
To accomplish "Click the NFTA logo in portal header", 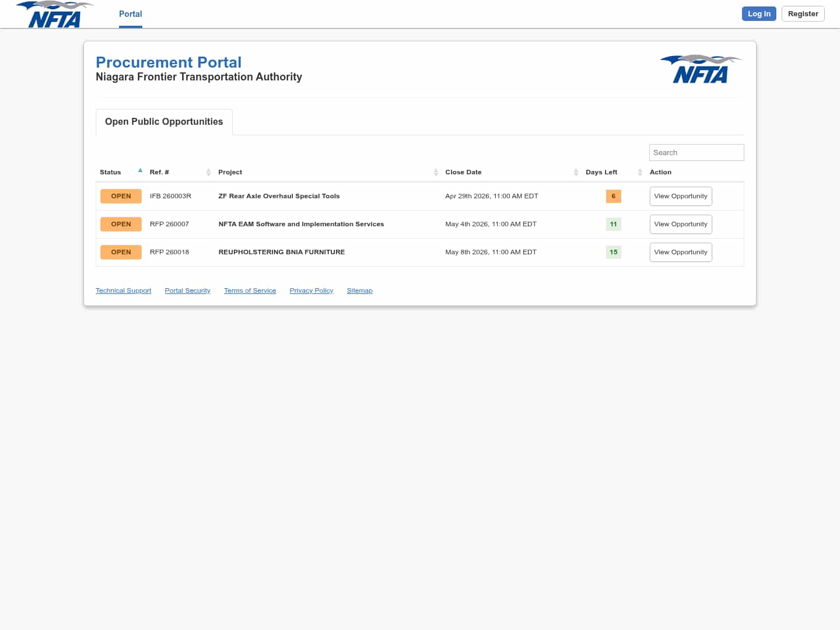I will pyautogui.click(x=701, y=69).
